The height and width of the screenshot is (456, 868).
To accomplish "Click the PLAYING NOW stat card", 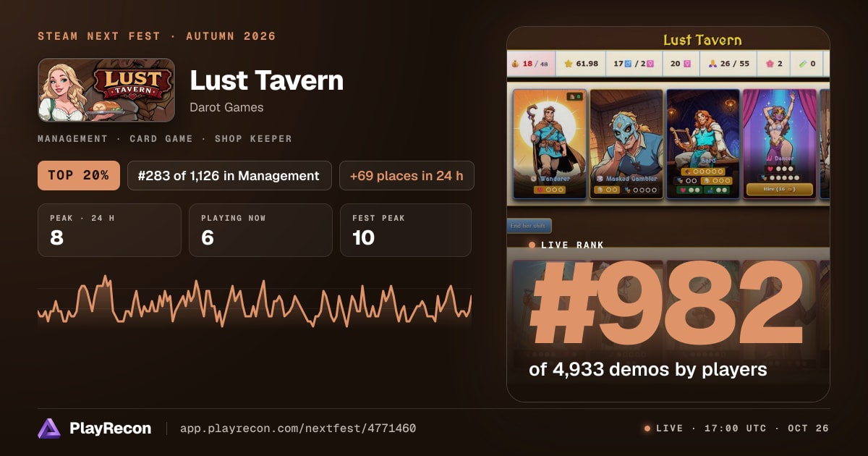I will point(260,230).
